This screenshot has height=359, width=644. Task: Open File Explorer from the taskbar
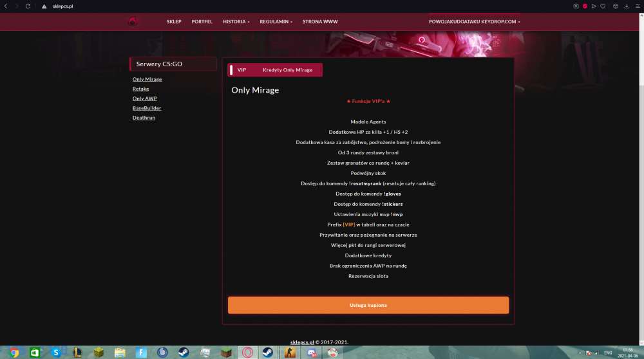coord(120,353)
